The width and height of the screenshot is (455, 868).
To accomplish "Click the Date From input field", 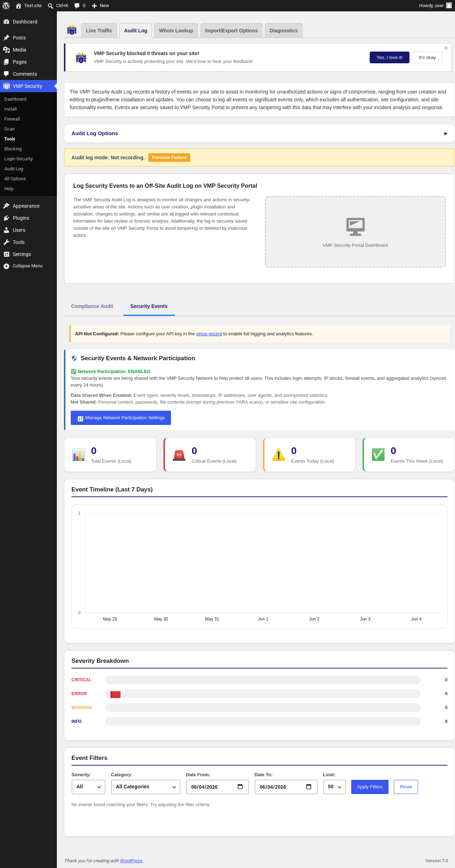I will 218,787.
